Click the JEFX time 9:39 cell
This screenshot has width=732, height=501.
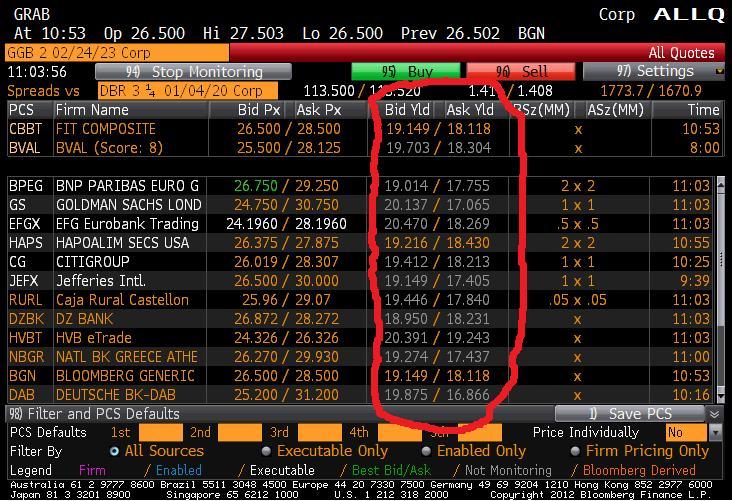pos(694,281)
